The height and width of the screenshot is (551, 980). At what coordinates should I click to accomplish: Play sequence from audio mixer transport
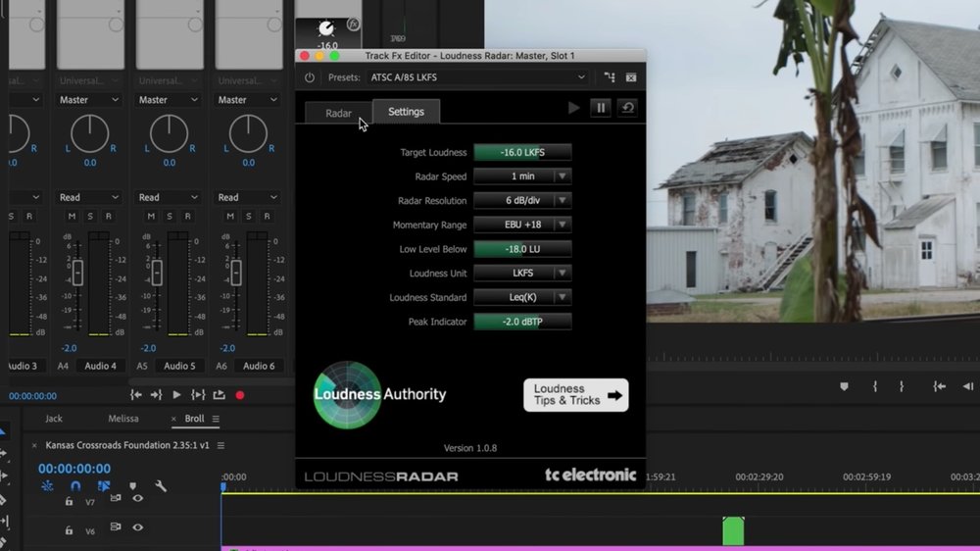(x=176, y=395)
